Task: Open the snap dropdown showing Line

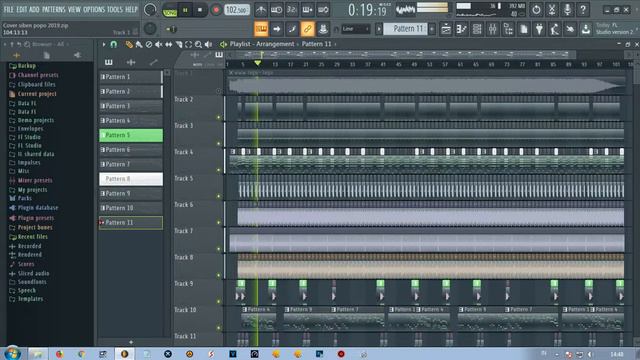Action: tap(355, 29)
